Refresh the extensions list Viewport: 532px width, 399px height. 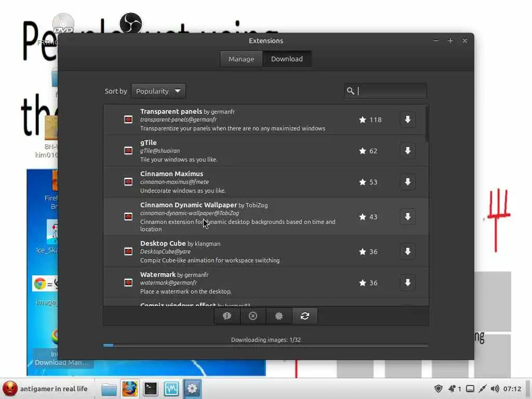pyautogui.click(x=304, y=316)
